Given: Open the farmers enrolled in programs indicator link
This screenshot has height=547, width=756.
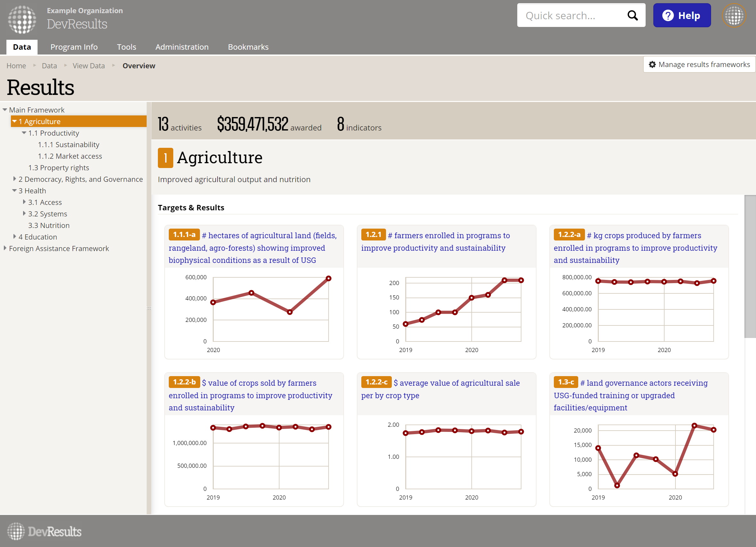Looking at the screenshot, I should click(x=448, y=236).
